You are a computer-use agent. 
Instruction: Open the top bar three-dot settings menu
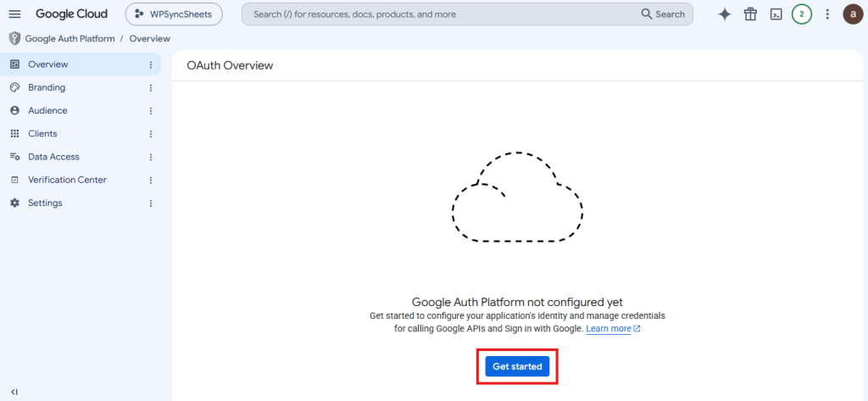click(x=827, y=14)
